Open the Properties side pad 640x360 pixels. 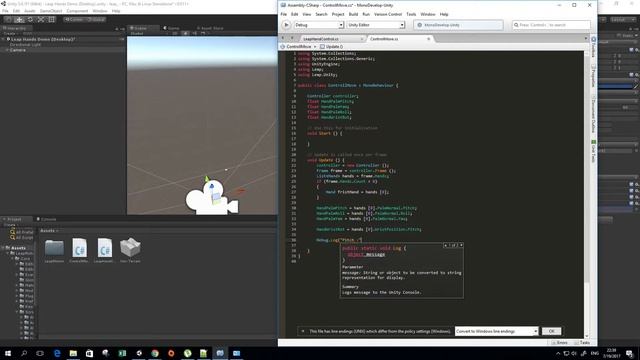[x=593, y=76]
